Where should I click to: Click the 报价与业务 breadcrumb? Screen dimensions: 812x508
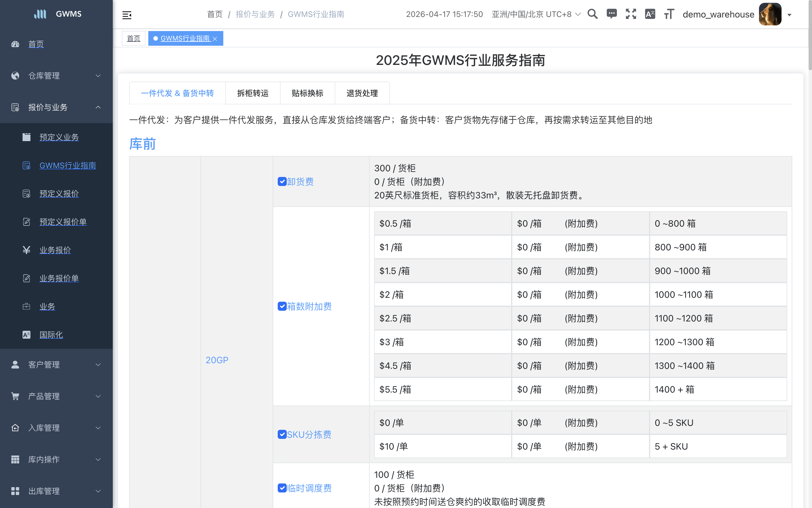(x=255, y=14)
